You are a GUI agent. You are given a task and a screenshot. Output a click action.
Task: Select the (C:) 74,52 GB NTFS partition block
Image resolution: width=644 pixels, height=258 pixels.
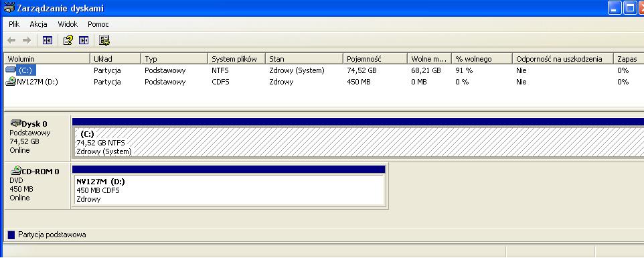[357, 142]
